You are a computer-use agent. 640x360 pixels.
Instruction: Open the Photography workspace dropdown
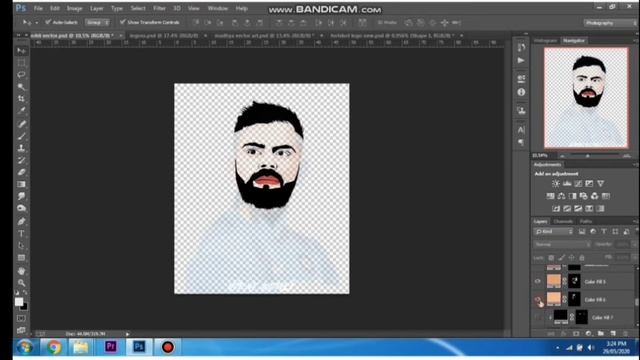tap(609, 23)
